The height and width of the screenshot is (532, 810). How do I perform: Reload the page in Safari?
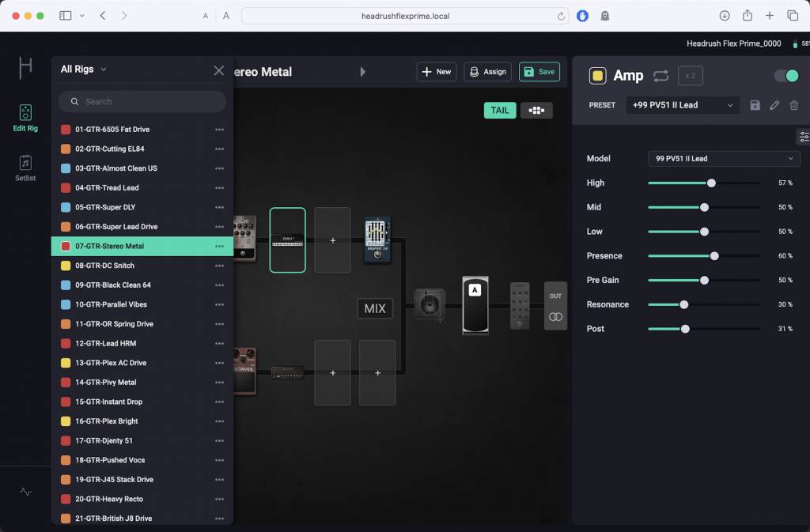pyautogui.click(x=561, y=16)
